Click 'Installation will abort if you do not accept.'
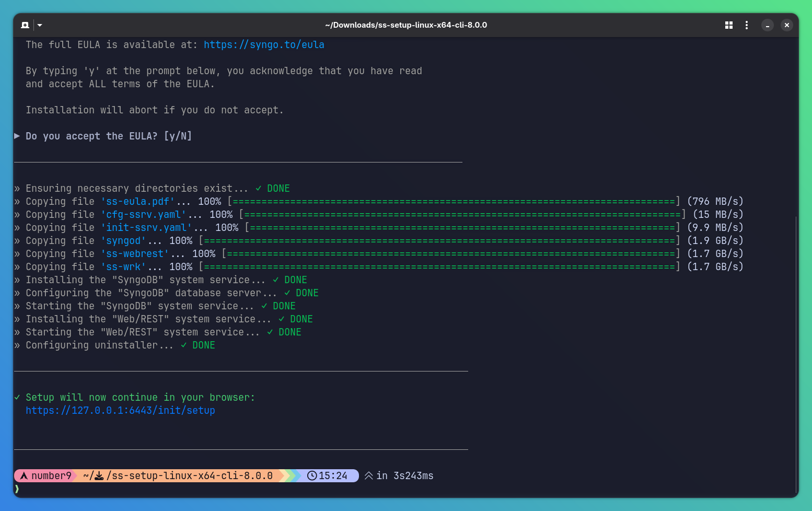 click(155, 110)
